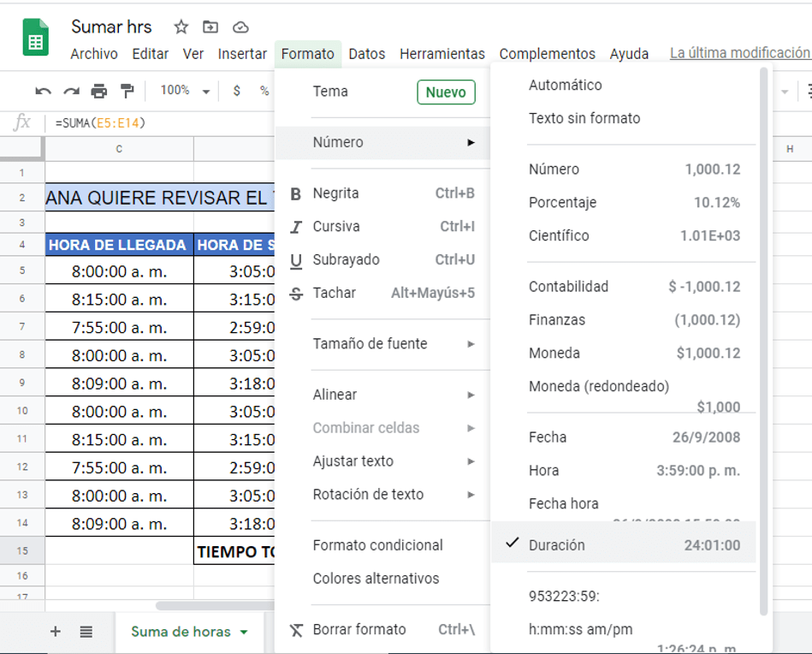The height and width of the screenshot is (654, 812).
Task: Redo the last action
Action: point(71,92)
